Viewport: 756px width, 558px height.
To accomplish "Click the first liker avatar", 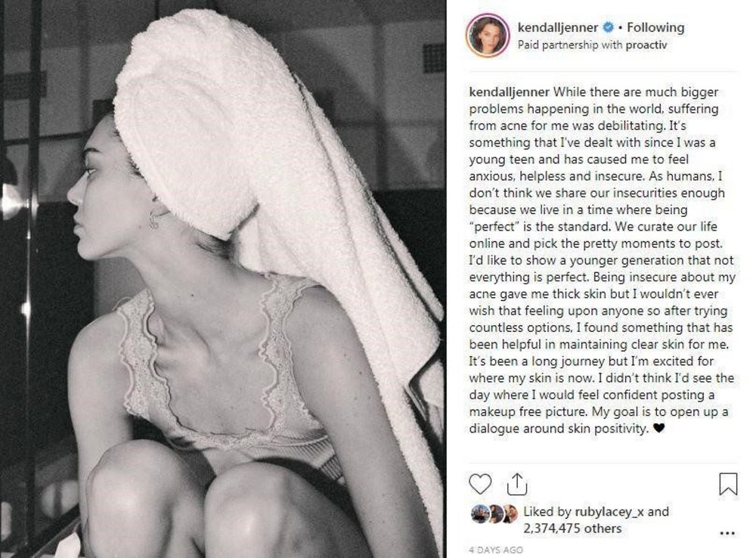I will click(x=479, y=514).
